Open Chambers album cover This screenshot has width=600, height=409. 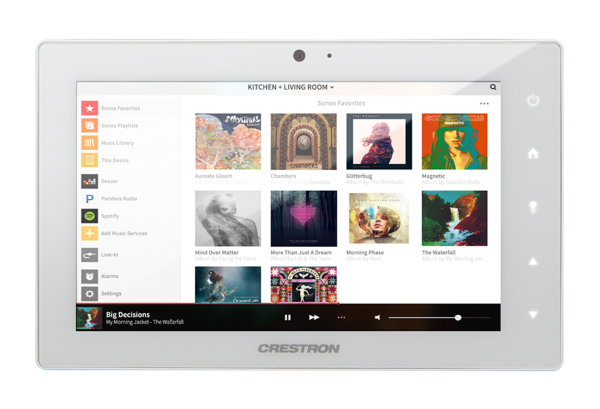(304, 142)
